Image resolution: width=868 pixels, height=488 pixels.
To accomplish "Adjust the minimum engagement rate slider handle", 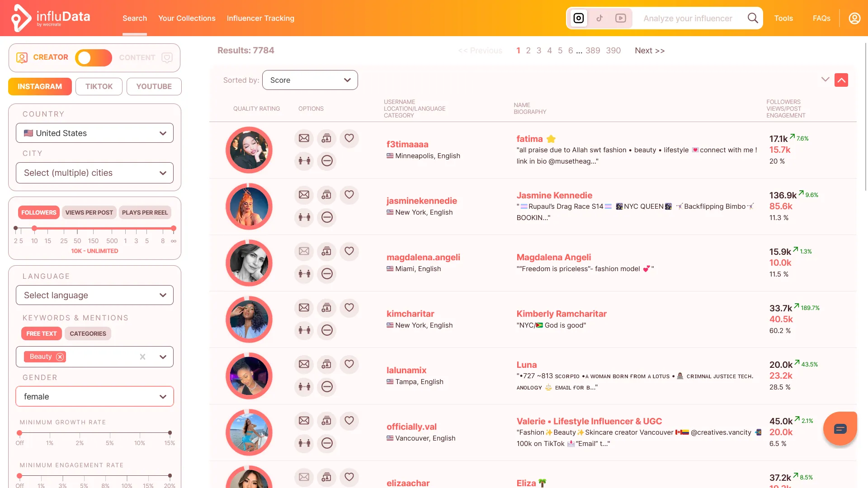I will 19,476.
